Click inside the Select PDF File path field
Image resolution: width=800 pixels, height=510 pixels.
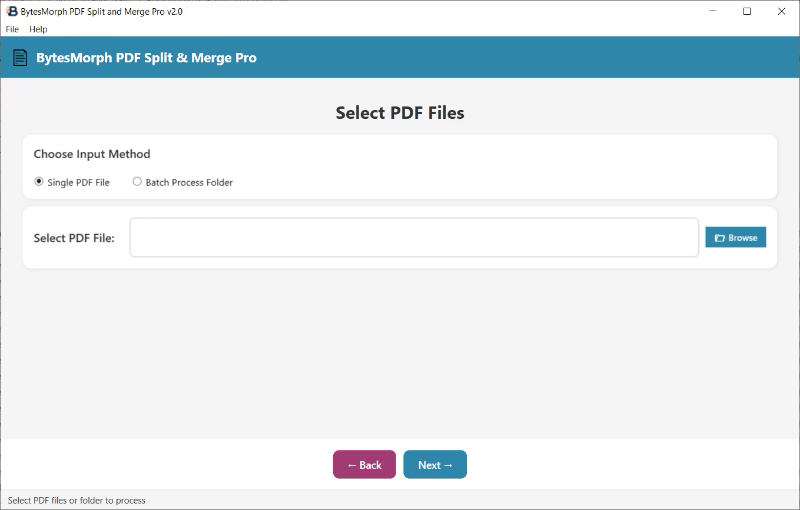pos(414,238)
